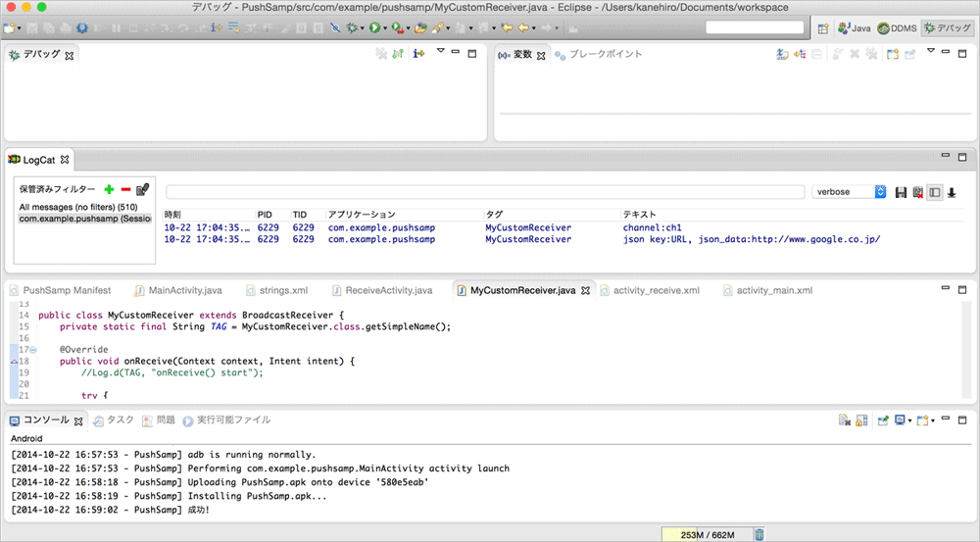The image size is (980, 542).
Task: Click Show Logical Structure icon in Variables view
Action: click(x=800, y=54)
